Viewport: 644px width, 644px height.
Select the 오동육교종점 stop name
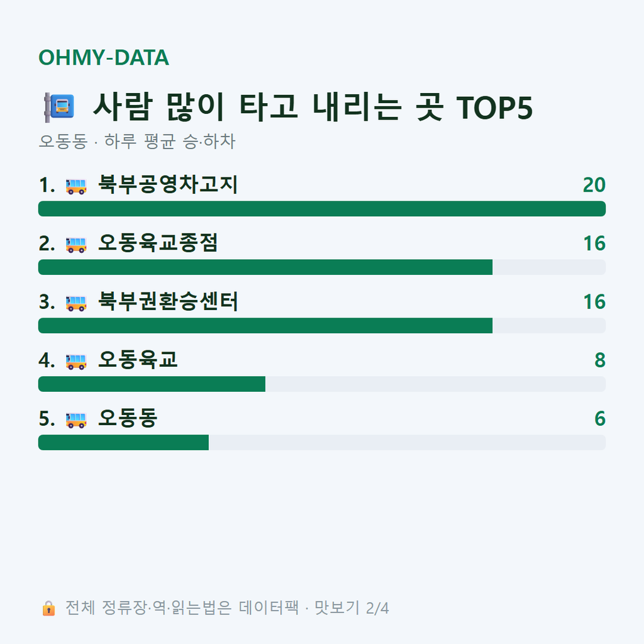coord(158,243)
